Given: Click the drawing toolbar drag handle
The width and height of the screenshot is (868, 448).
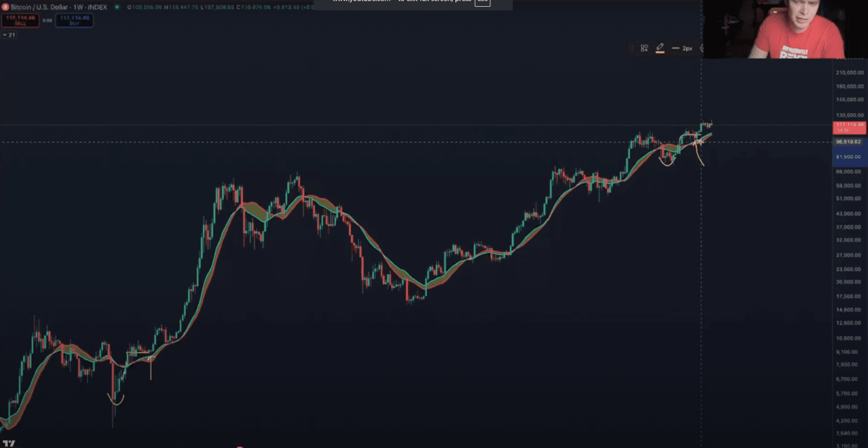Looking at the screenshot, I should tap(632, 49).
